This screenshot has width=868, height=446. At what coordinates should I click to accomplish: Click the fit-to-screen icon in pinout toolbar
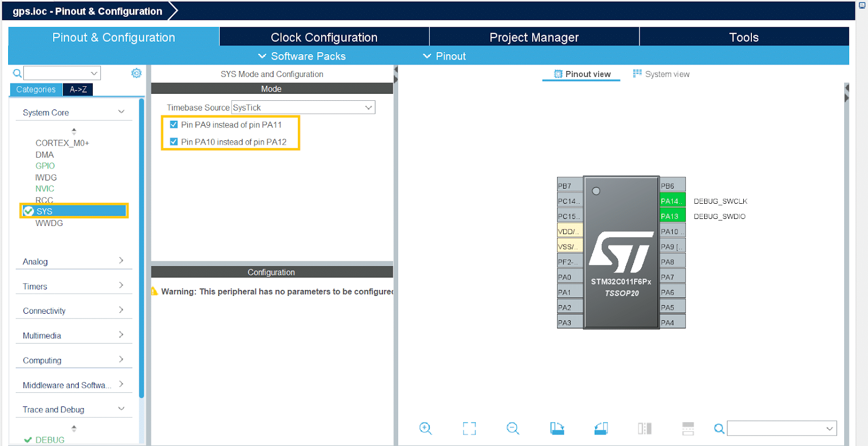pos(469,429)
